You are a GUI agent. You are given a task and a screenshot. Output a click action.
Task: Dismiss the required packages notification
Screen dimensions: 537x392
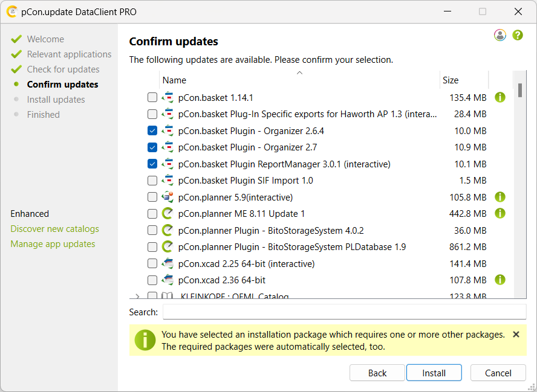(516, 335)
